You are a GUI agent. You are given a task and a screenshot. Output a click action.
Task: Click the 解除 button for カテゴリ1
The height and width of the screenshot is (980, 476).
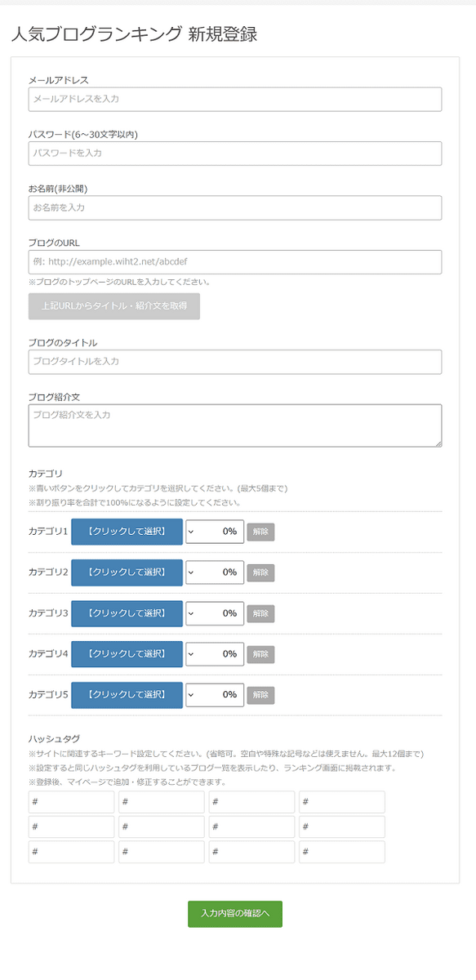pyautogui.click(x=260, y=532)
